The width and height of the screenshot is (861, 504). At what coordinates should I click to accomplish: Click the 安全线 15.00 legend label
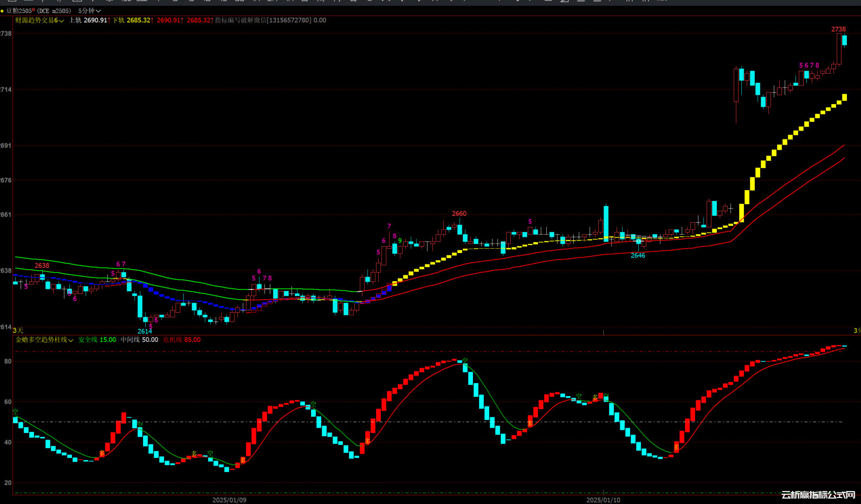97,340
